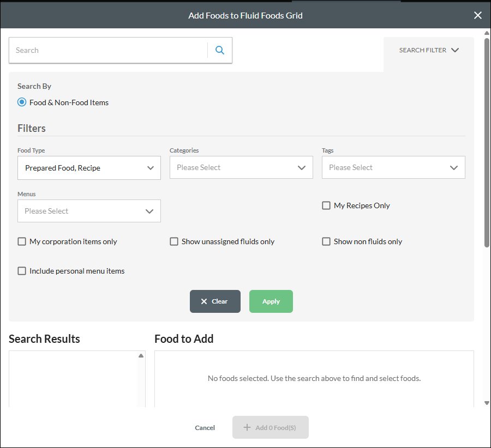Open the Menus dropdown
491x448 pixels.
click(x=89, y=211)
